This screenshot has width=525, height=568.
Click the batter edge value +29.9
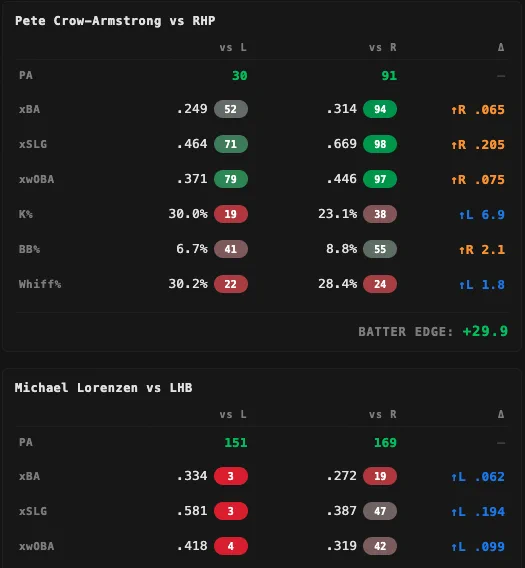point(486,331)
